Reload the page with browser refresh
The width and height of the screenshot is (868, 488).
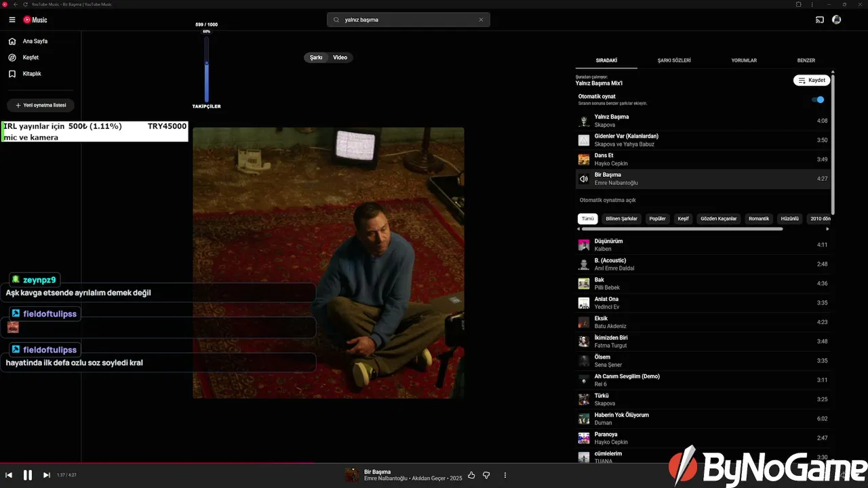(25, 4)
